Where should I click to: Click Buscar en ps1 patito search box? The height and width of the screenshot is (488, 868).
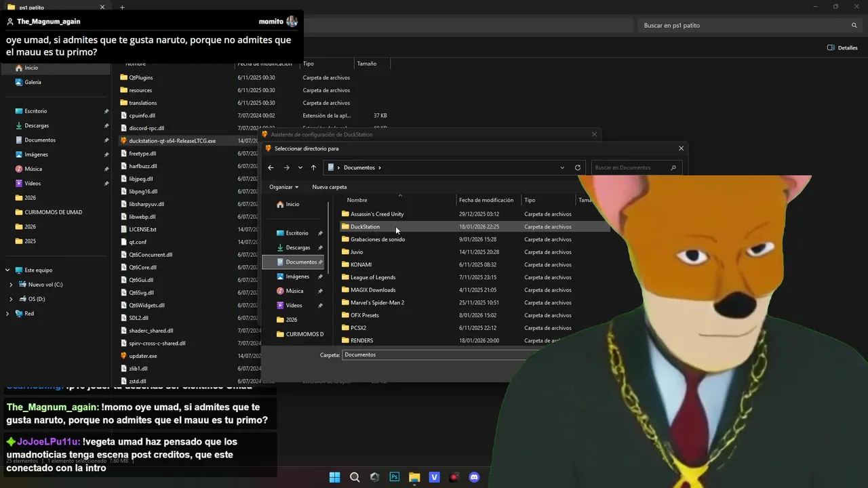point(749,25)
